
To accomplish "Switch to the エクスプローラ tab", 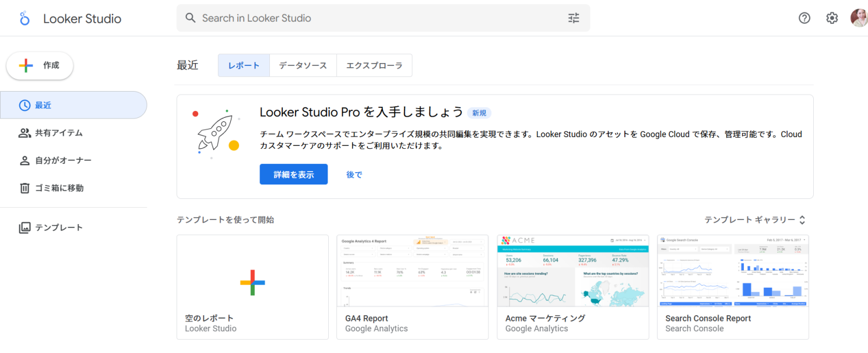I will (x=374, y=65).
